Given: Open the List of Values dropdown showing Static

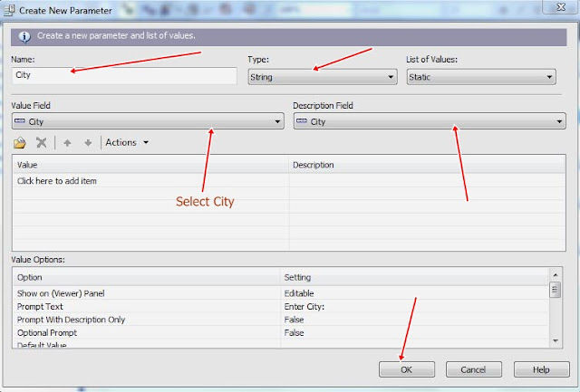Looking at the screenshot, I should tap(481, 77).
